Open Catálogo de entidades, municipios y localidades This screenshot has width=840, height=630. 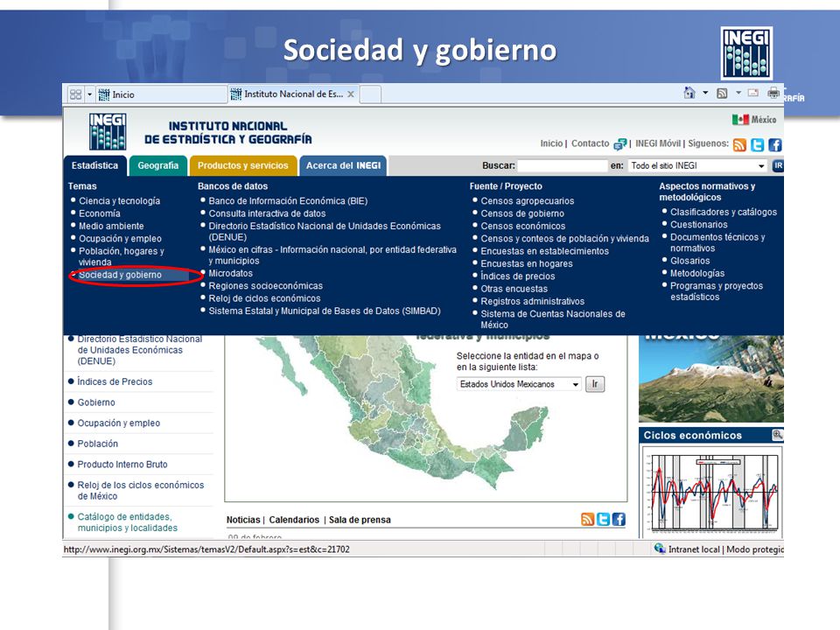coord(128,522)
